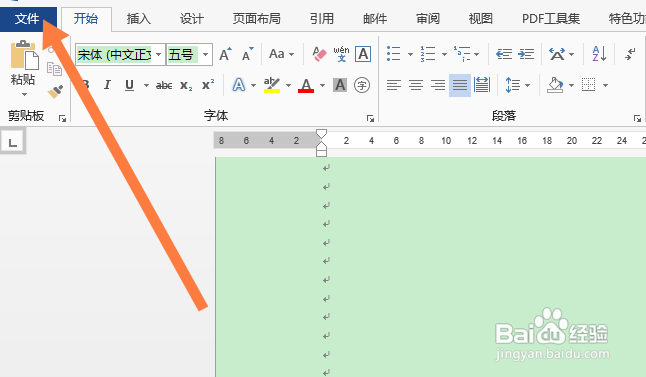Image resolution: width=646 pixels, height=377 pixels.
Task: Apply yellow text highlight color
Action: [x=272, y=85]
